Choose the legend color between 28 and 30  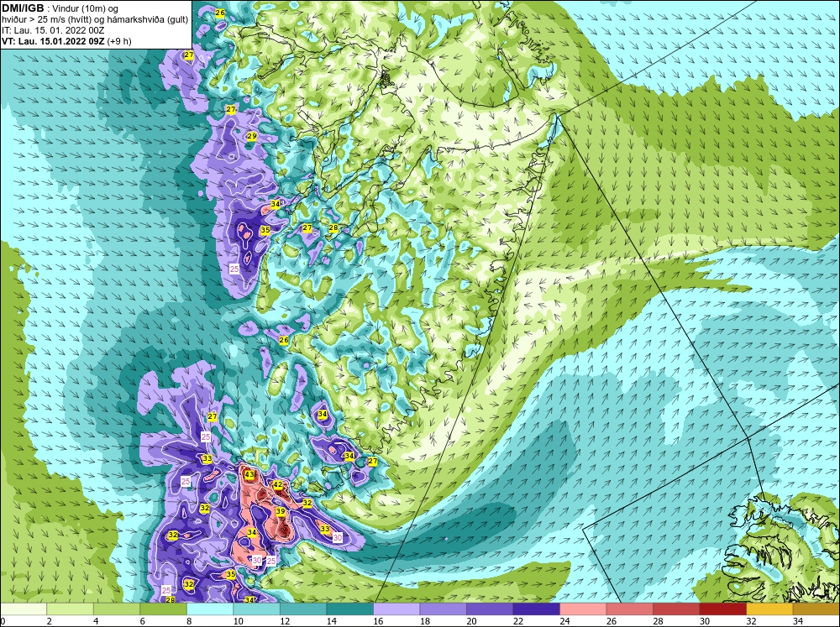[x=676, y=609]
